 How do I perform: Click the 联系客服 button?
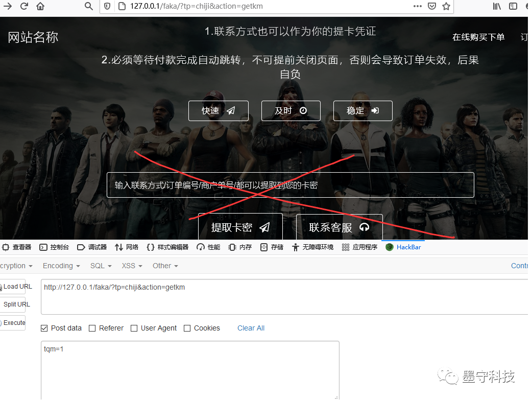[340, 227]
